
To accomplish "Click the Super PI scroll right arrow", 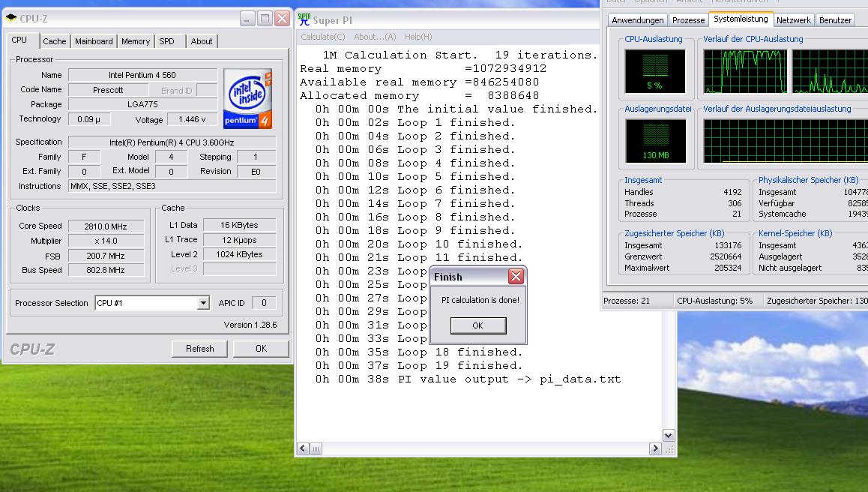I will 654,448.
